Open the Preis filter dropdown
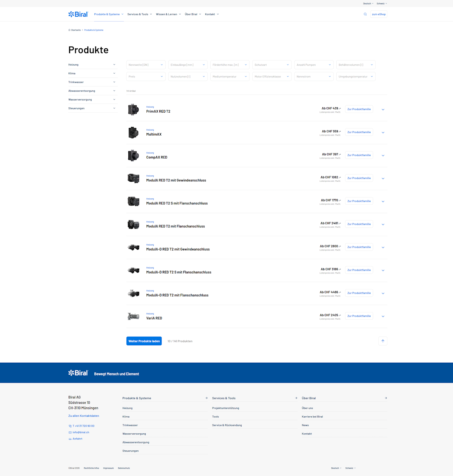The image size is (453, 476). pyautogui.click(x=146, y=76)
